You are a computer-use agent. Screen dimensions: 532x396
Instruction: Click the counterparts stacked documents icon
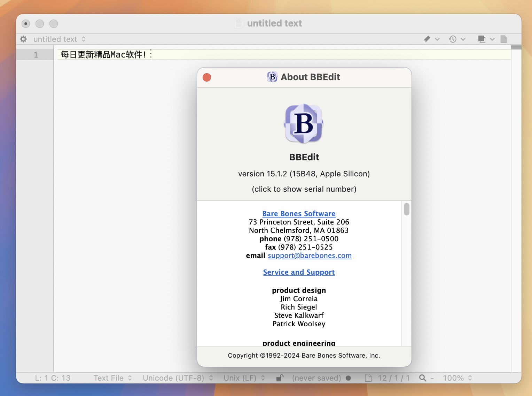pos(482,39)
